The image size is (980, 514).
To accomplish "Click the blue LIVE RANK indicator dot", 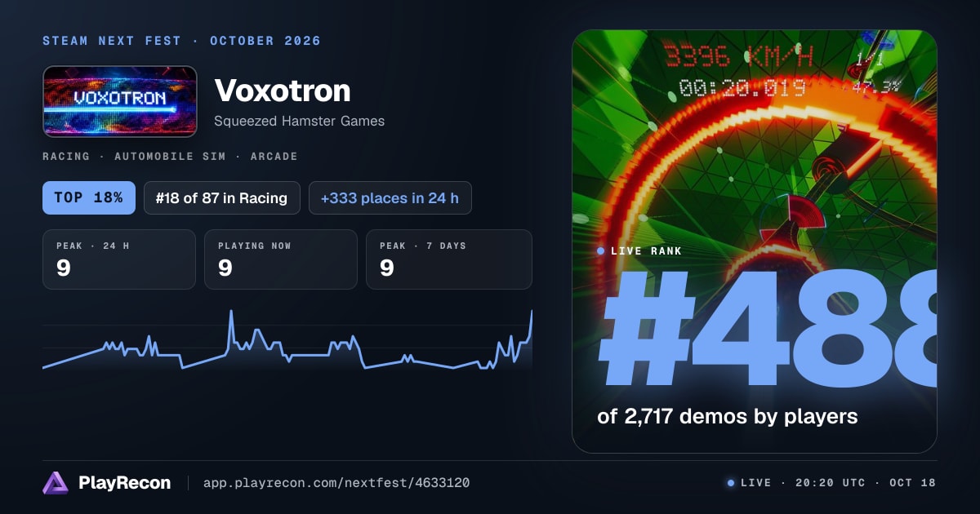I will (601, 251).
